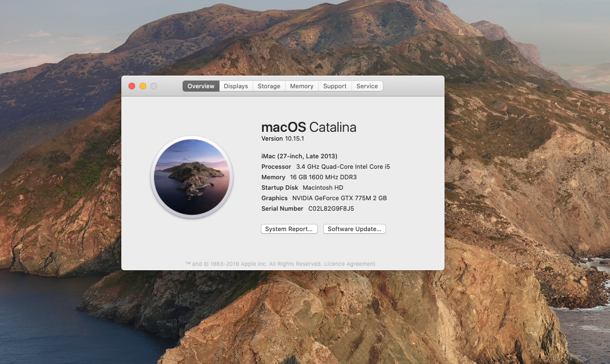Click the macOS Catalina title
This screenshot has width=610, height=364.
(x=309, y=127)
